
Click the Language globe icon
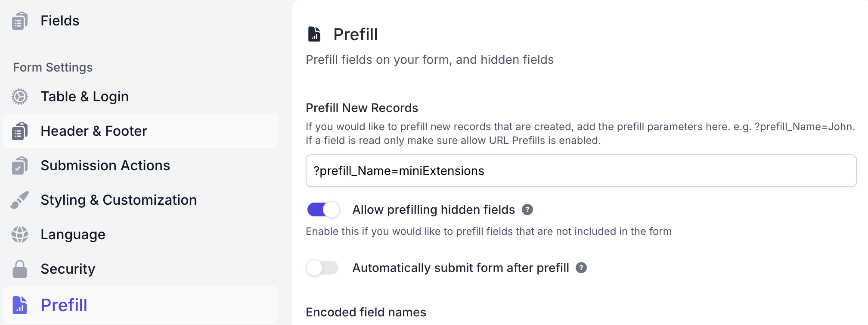pyautogui.click(x=20, y=234)
